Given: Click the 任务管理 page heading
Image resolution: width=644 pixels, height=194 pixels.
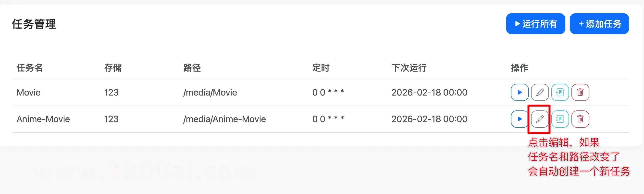Looking at the screenshot, I should click(x=34, y=24).
